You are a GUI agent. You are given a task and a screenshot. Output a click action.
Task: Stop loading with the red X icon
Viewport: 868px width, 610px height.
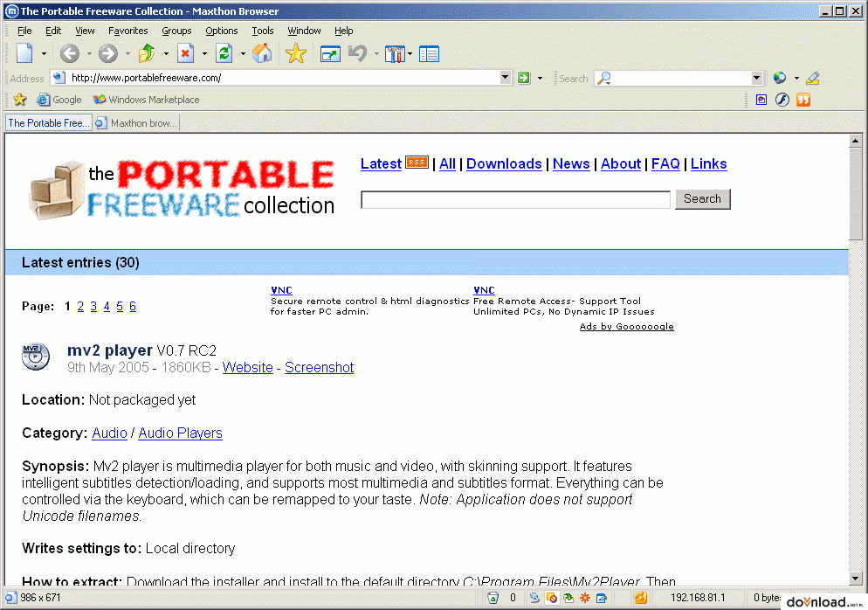[185, 53]
